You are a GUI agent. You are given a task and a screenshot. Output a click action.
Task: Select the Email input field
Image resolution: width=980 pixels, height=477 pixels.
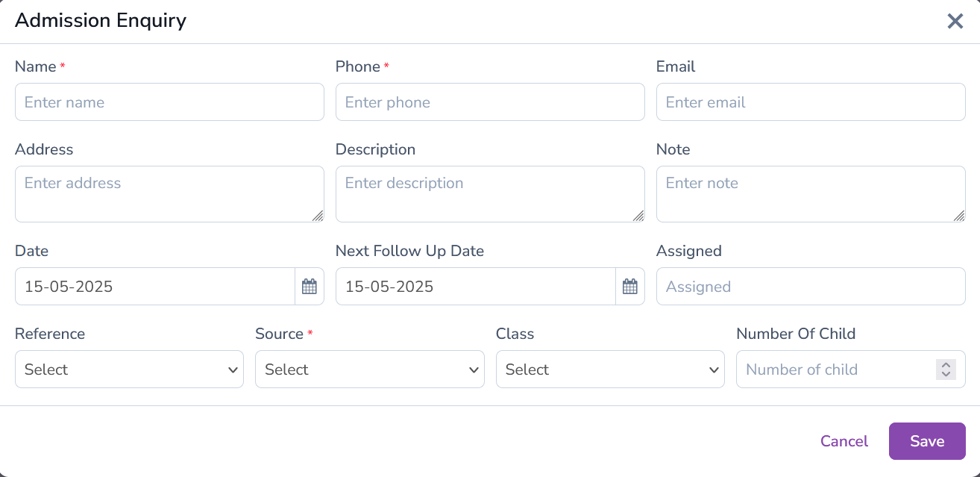(x=811, y=102)
